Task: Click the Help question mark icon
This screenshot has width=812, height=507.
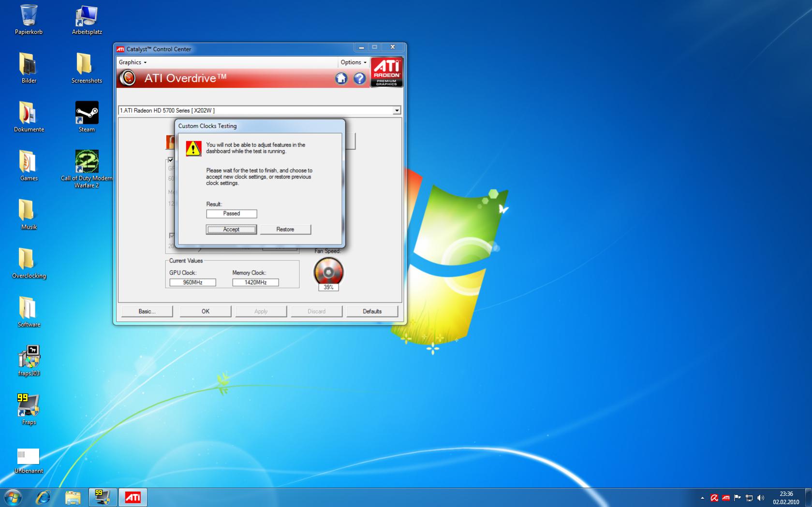Action: 359,78
